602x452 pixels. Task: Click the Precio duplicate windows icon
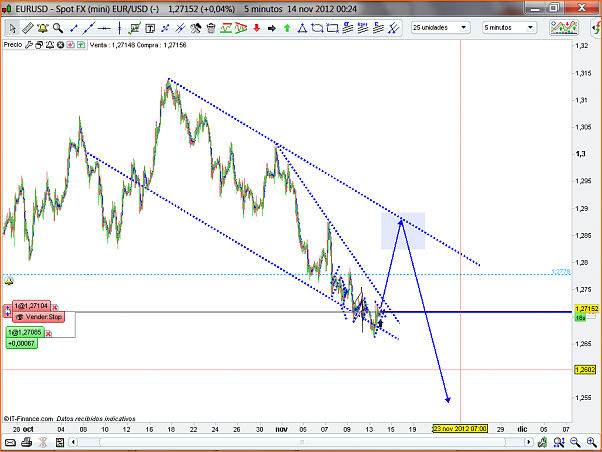39,45
